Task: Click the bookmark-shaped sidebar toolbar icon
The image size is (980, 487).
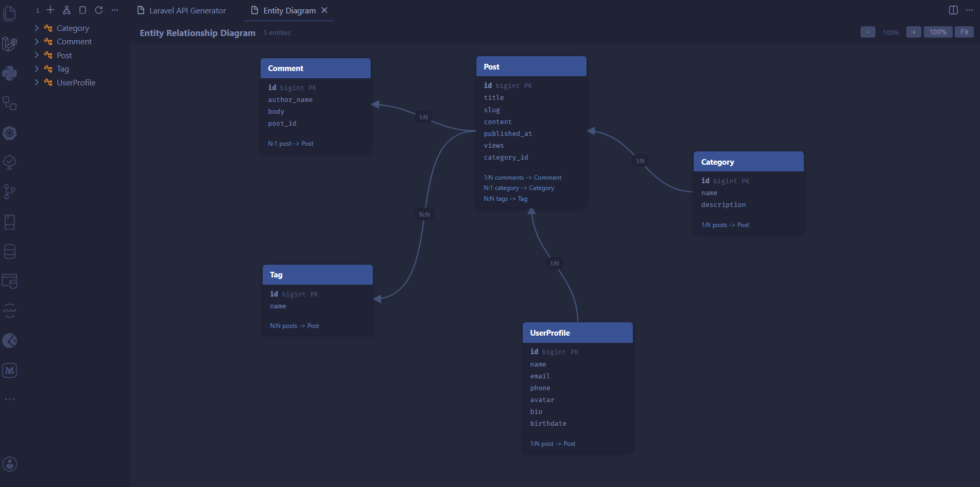Action: 82,10
